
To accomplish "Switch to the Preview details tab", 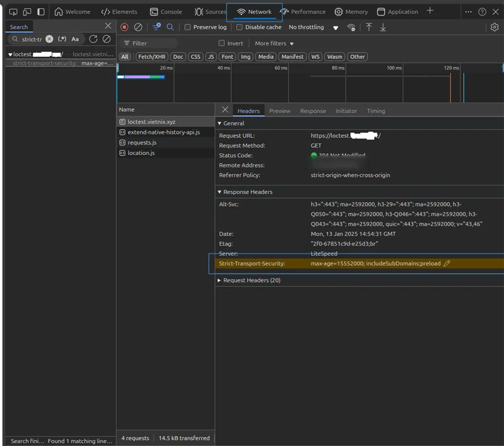I will tap(280, 111).
